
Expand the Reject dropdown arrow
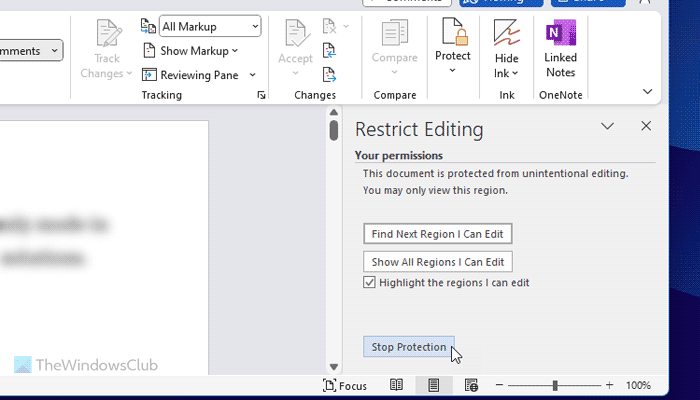[346, 26]
